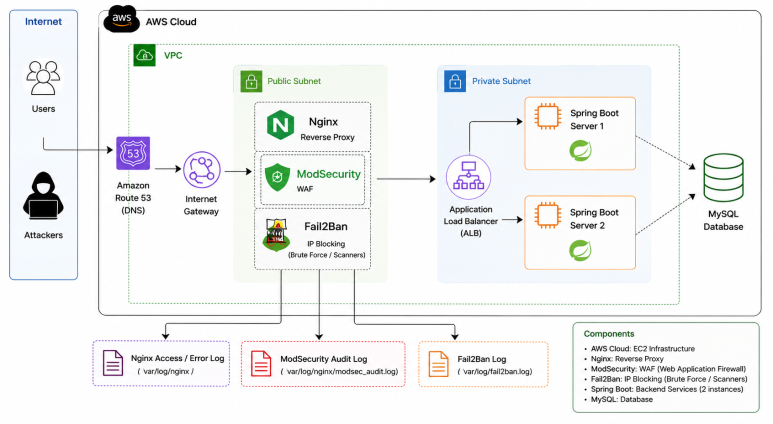Select the hooded Attackers icon

[x=43, y=196]
